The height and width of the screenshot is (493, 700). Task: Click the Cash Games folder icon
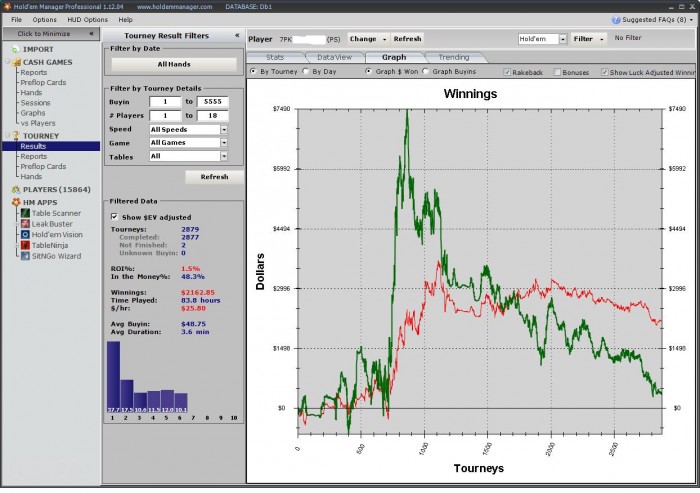(17, 62)
